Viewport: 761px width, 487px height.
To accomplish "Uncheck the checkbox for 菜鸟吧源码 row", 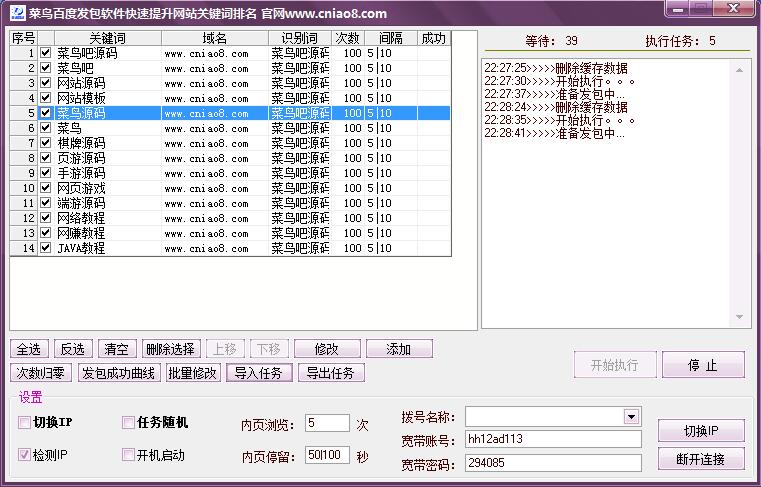I will (x=46, y=52).
